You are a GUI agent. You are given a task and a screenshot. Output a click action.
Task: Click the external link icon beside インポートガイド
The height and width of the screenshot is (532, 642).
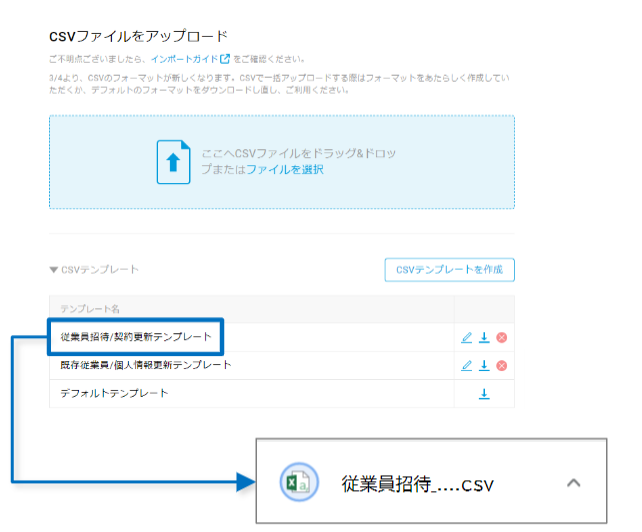coord(225,59)
